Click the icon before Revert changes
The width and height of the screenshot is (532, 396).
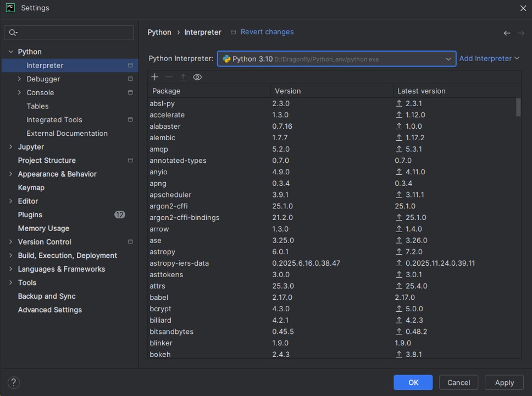(x=233, y=32)
